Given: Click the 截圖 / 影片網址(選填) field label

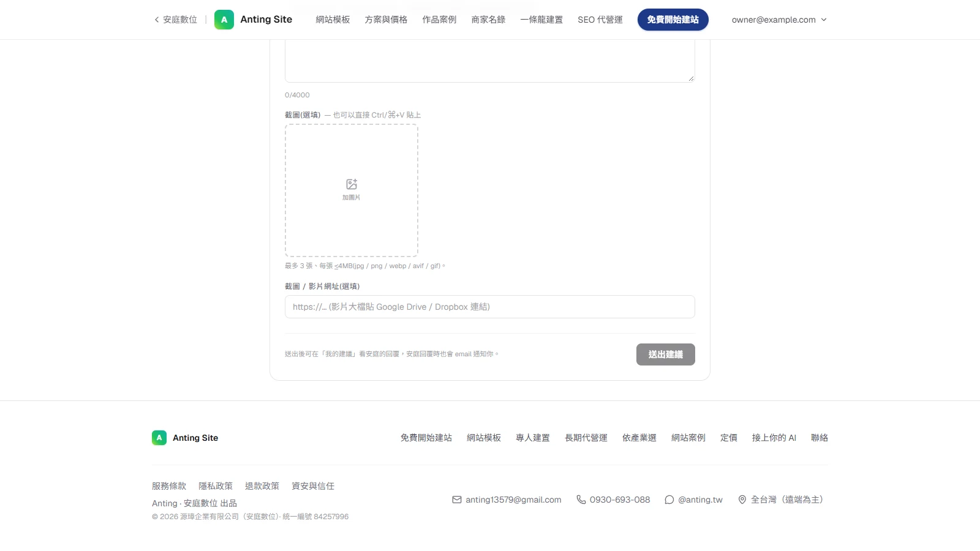Looking at the screenshot, I should click(x=322, y=287).
